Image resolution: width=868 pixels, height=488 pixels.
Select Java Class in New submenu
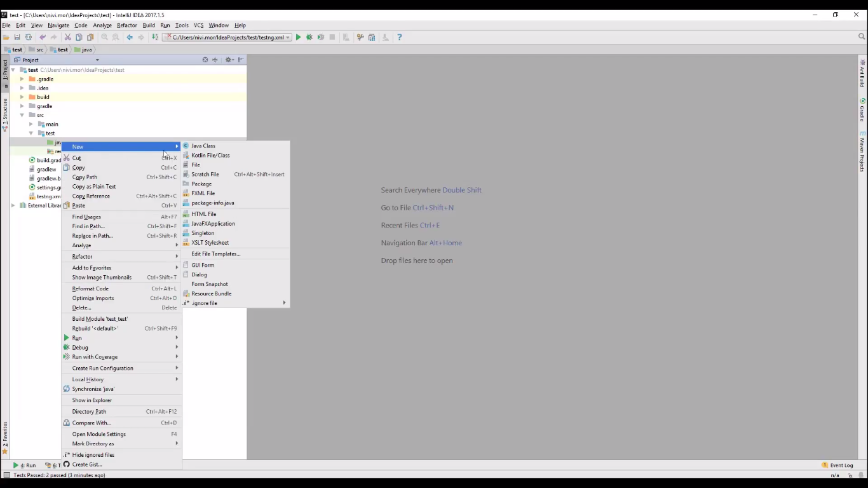click(x=236, y=146)
